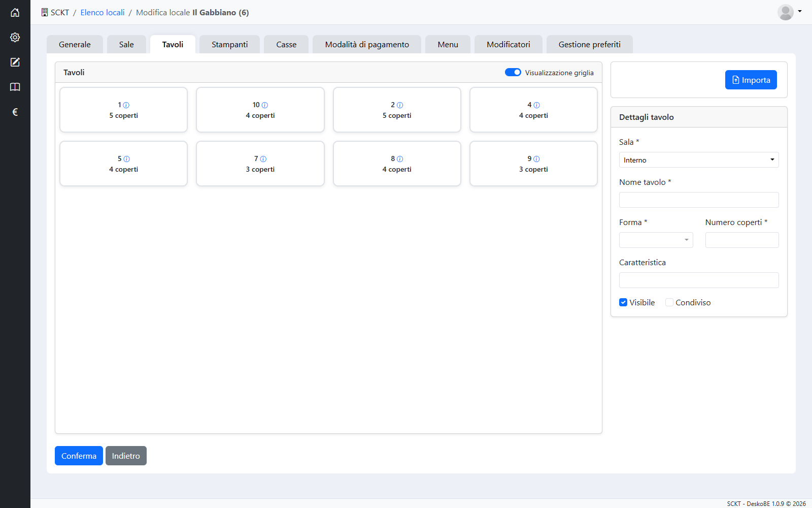Switch to the Stampanti tab
Image resolution: width=812 pixels, height=508 pixels.
click(x=229, y=44)
